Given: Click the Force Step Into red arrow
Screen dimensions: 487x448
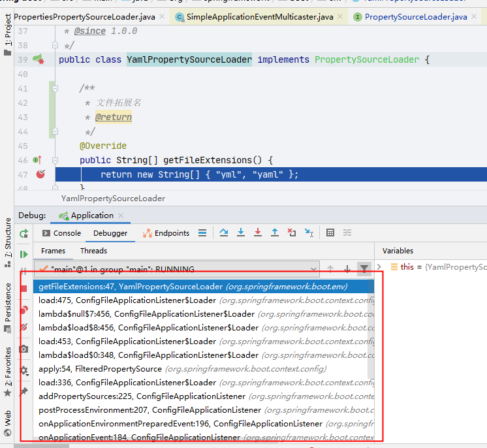Looking at the screenshot, I should click(258, 232).
